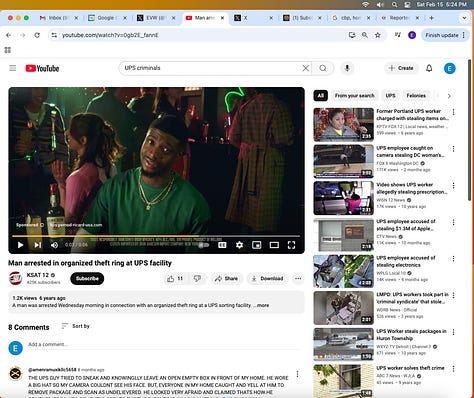Switch to the Gmail Inbox tab

pyautogui.click(x=58, y=18)
